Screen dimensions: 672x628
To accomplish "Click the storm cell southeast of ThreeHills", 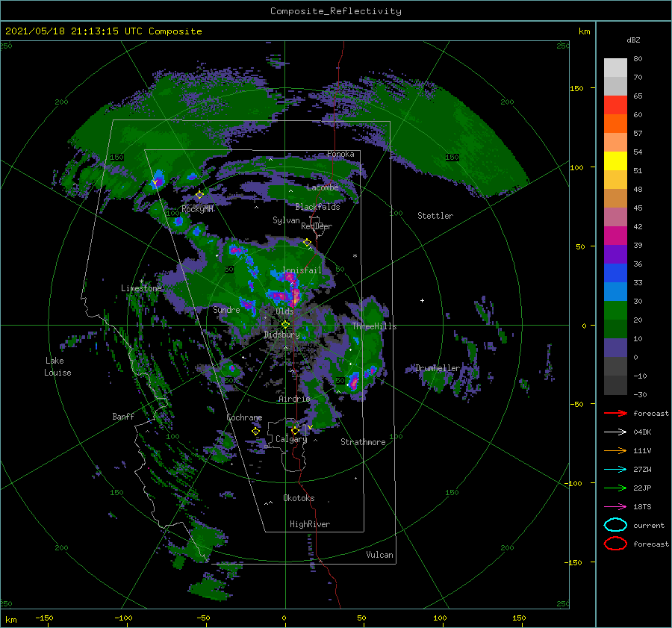I will (x=354, y=381).
